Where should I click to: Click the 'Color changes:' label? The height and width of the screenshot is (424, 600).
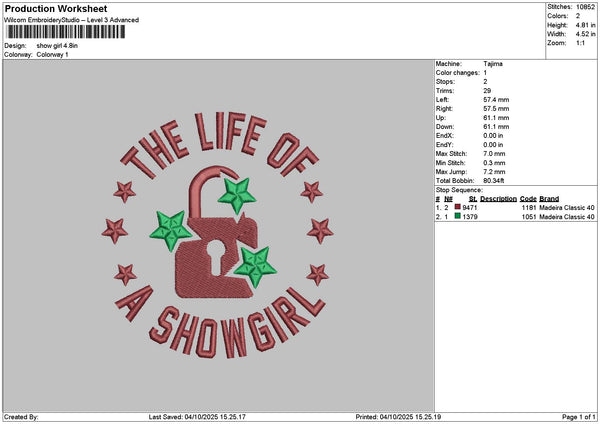click(458, 73)
